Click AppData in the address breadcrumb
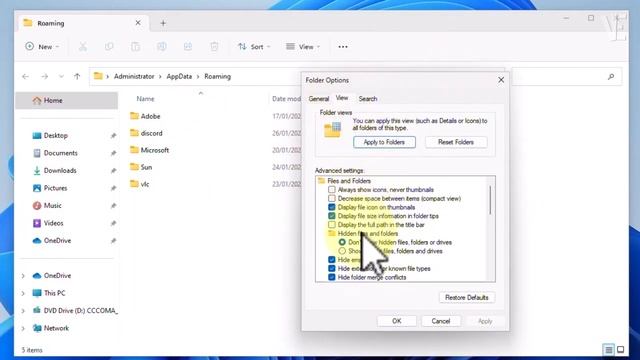This screenshot has width=640, height=360. 179,76
